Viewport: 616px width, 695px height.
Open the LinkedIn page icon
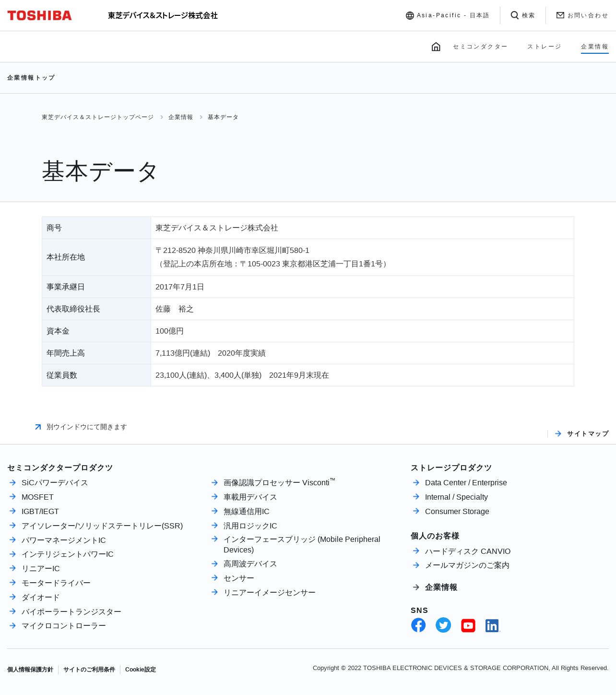[493, 625]
